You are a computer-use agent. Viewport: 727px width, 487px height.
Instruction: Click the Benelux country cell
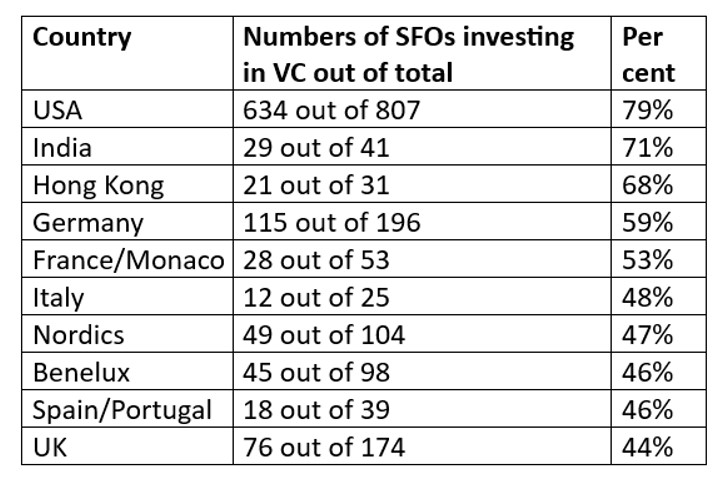click(77, 372)
